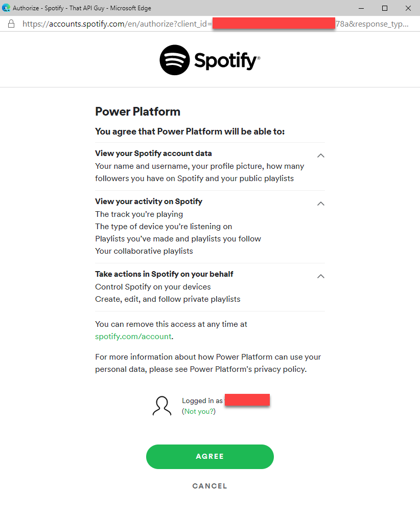
Task: Maximize the Authorize Spotify window
Action: point(385,8)
